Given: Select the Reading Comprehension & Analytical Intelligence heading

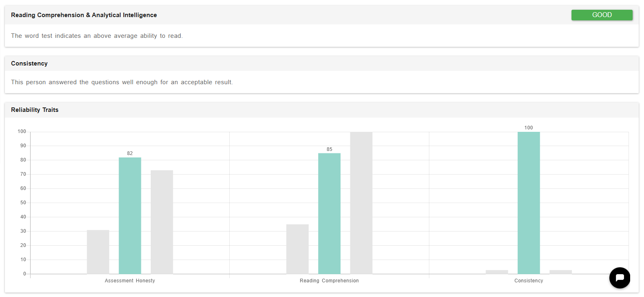Looking at the screenshot, I should 84,15.
